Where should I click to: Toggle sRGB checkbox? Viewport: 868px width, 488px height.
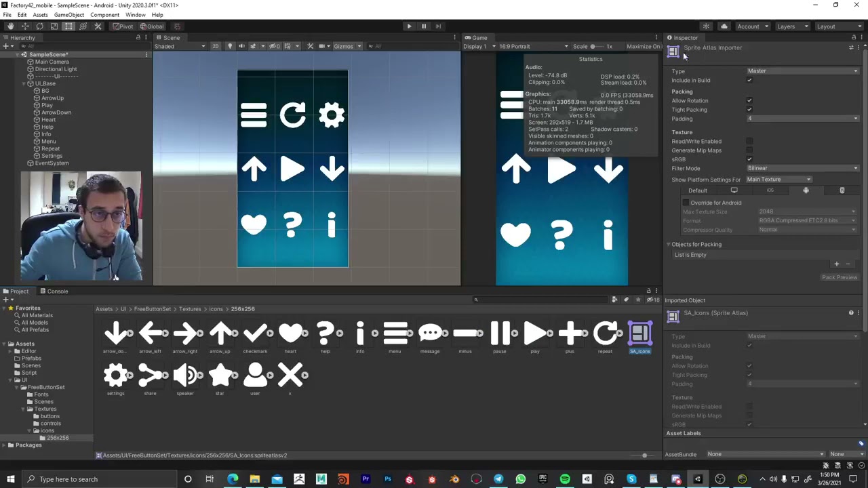[x=749, y=159]
